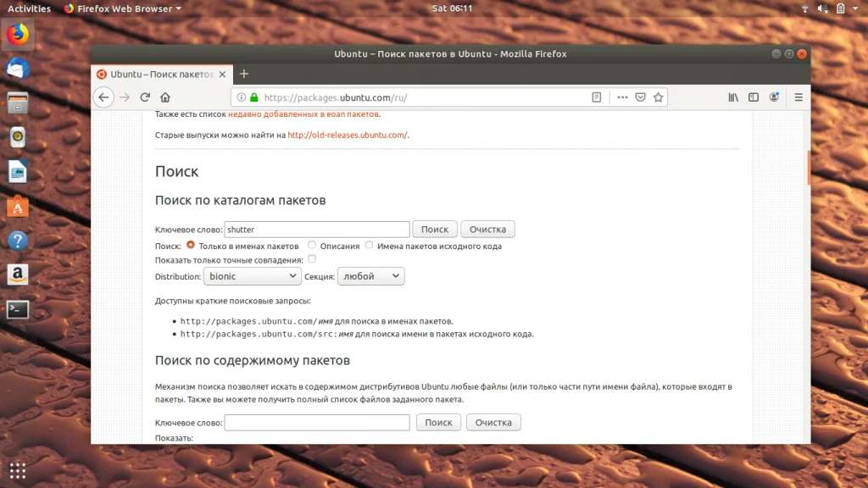Image resolution: width=868 pixels, height=488 pixels.
Task: Toggle reader view icon
Action: (596, 97)
